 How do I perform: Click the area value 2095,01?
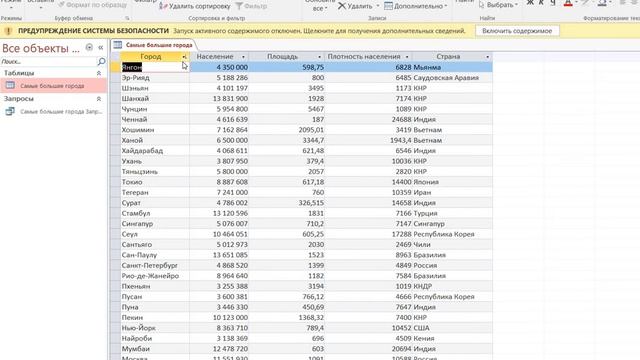(287, 130)
